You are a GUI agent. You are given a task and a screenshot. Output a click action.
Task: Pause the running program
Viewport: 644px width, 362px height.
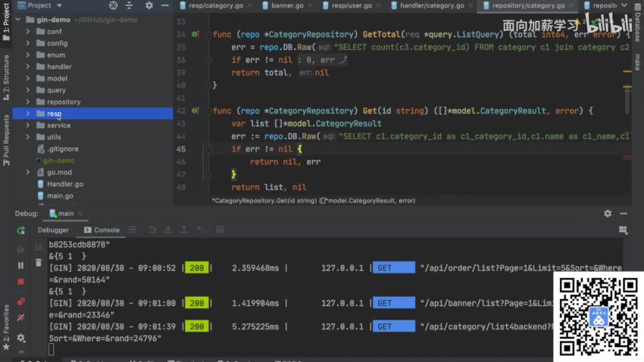(20, 266)
